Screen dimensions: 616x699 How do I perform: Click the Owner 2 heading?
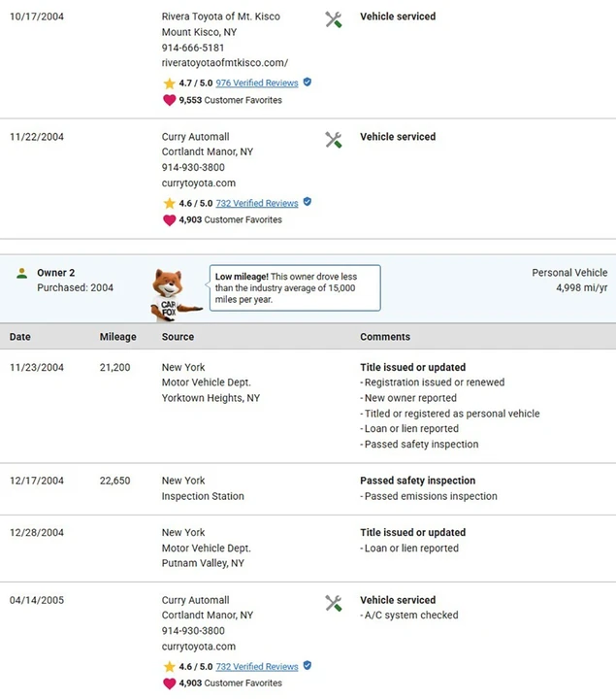click(55, 273)
